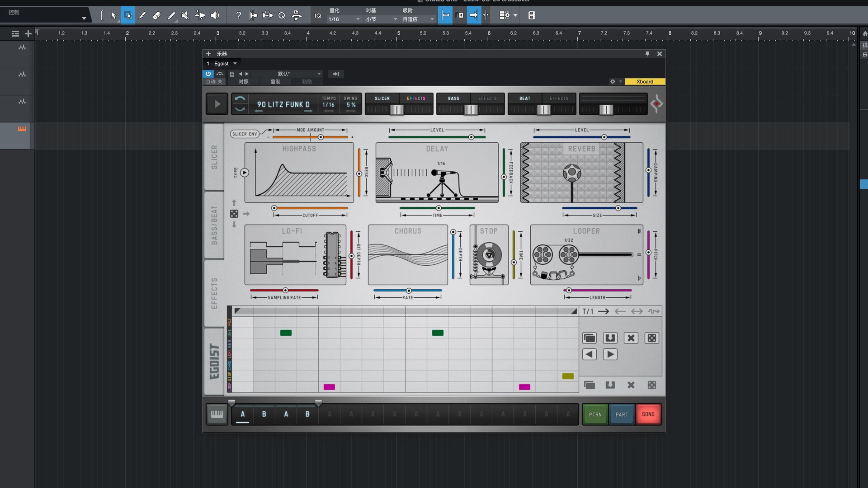Open the dropdown arrow next to settings gear
Viewport: 868px width, 488px height.
pos(621,82)
